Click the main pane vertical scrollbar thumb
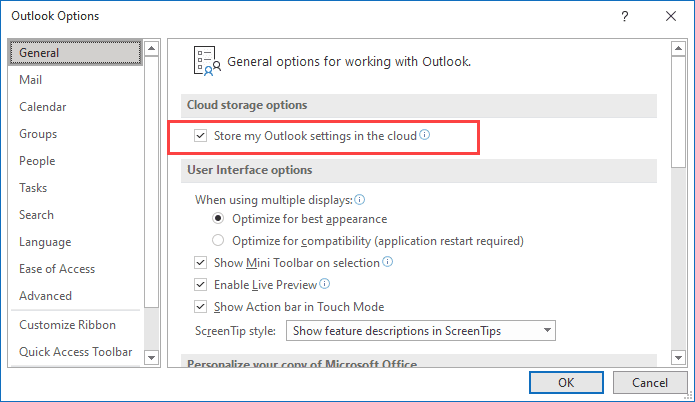Viewport: 695px width, 402px height. click(679, 111)
